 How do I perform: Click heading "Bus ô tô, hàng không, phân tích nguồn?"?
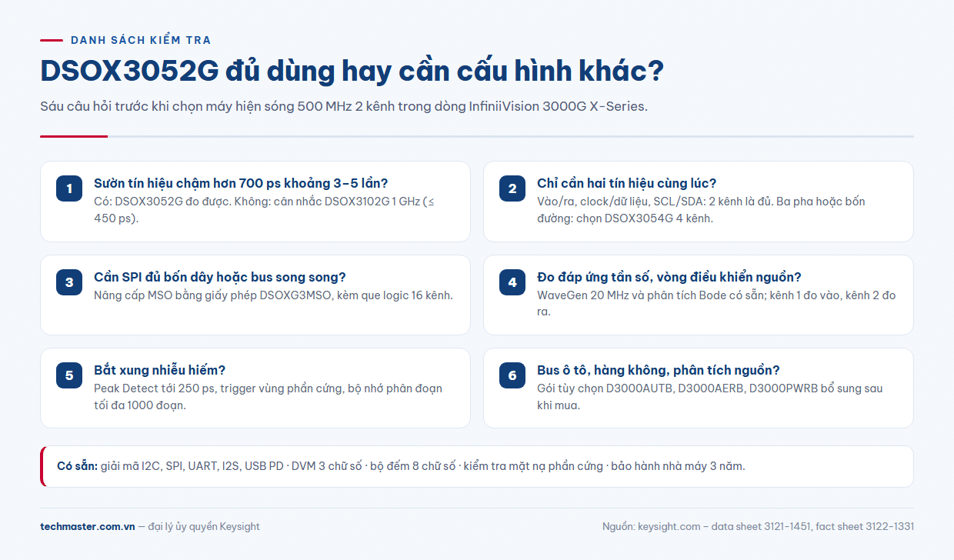coord(659,370)
